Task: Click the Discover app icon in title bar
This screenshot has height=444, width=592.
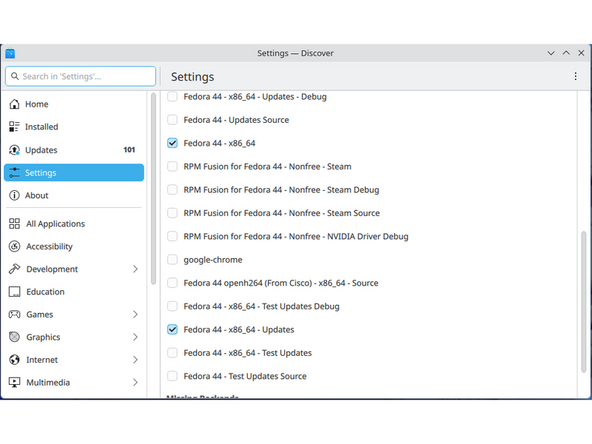Action: click(x=10, y=54)
